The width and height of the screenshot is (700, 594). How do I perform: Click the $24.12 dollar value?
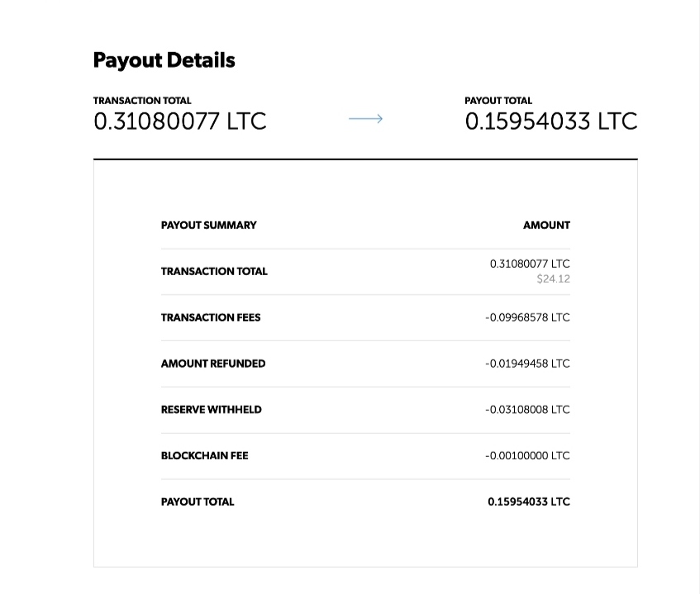(x=553, y=279)
